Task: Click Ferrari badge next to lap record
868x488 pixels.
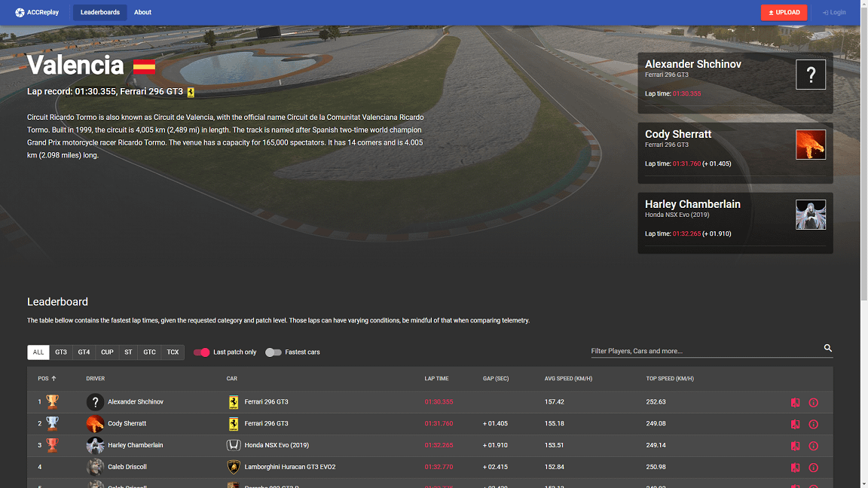Action: coord(191,92)
